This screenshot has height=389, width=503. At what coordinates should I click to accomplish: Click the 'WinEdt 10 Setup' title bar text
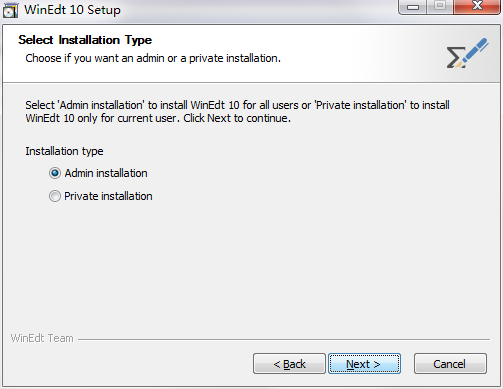[72, 10]
